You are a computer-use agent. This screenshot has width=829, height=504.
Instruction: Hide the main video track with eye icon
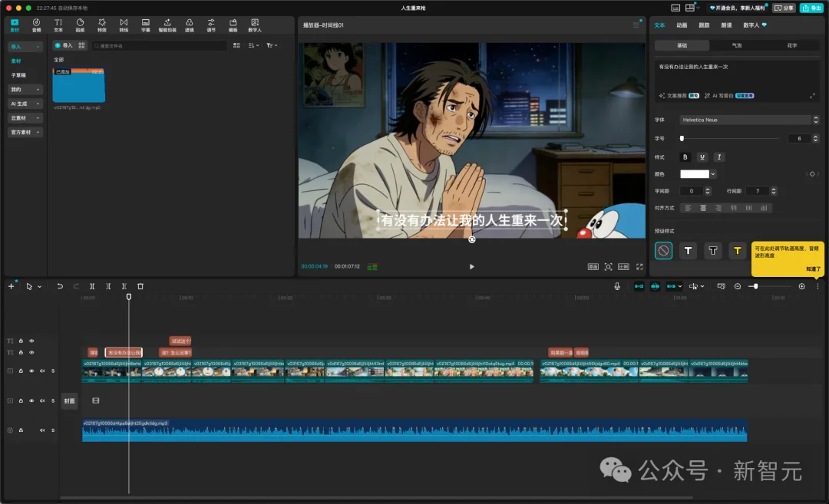31,371
